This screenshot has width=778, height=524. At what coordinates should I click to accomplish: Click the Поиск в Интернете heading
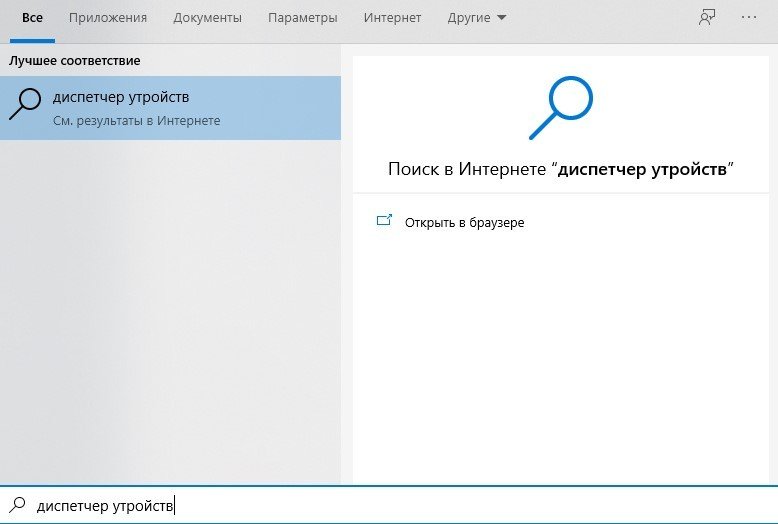click(x=561, y=169)
